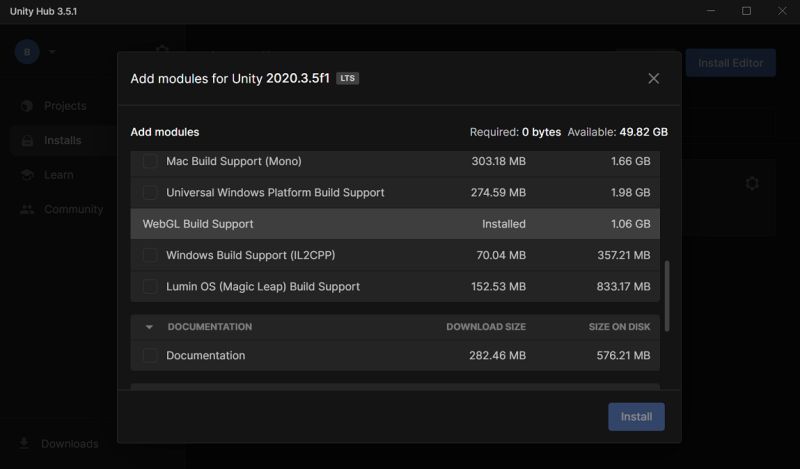Click the 152.53 MB download size

pyautogui.click(x=498, y=286)
